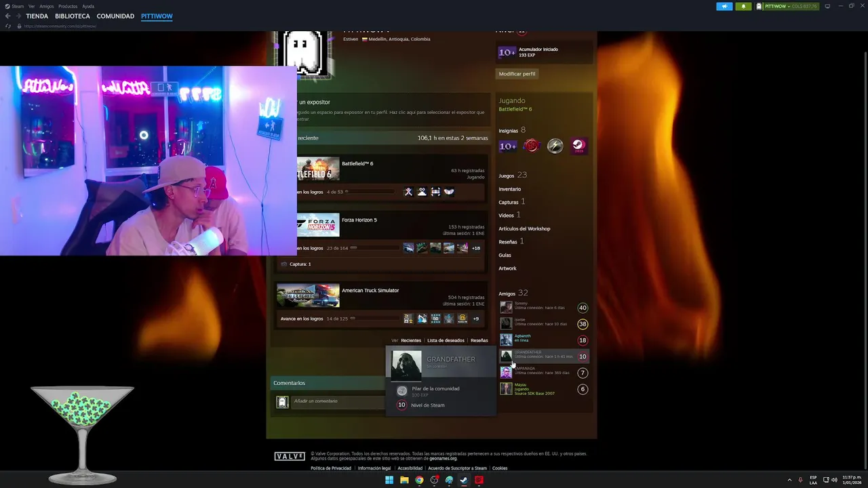Click the Acumulador iniciado 10+ badge
Image resolution: width=868 pixels, height=488 pixels.
[507, 52]
